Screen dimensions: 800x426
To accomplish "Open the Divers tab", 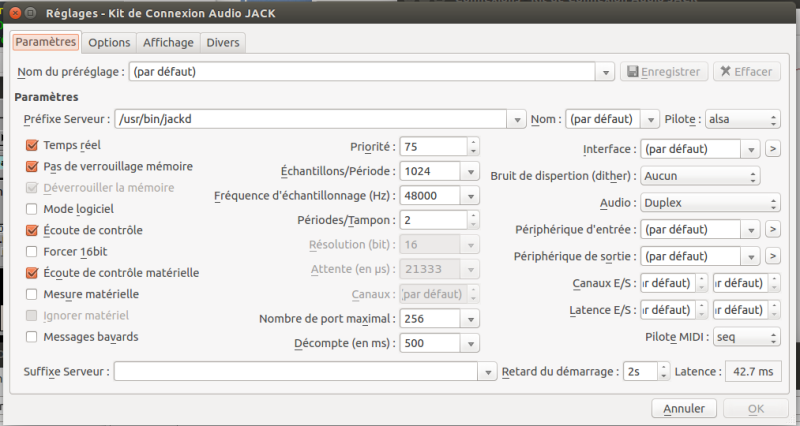I will tap(222, 42).
